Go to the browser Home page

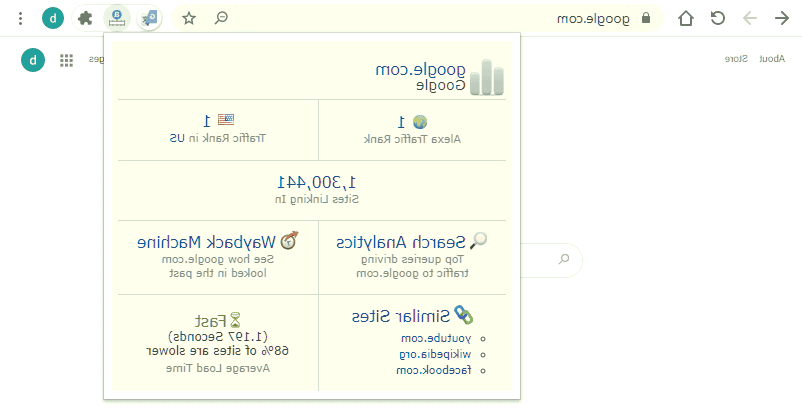click(x=685, y=18)
